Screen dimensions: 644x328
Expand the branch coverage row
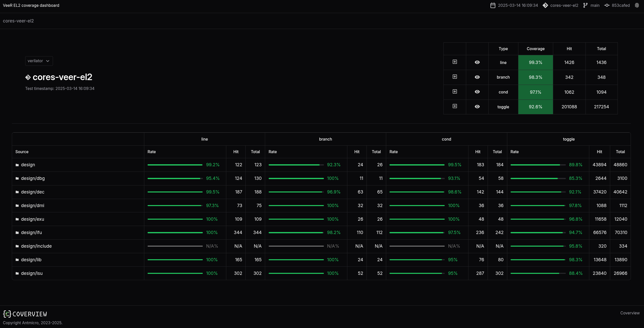pos(455,77)
